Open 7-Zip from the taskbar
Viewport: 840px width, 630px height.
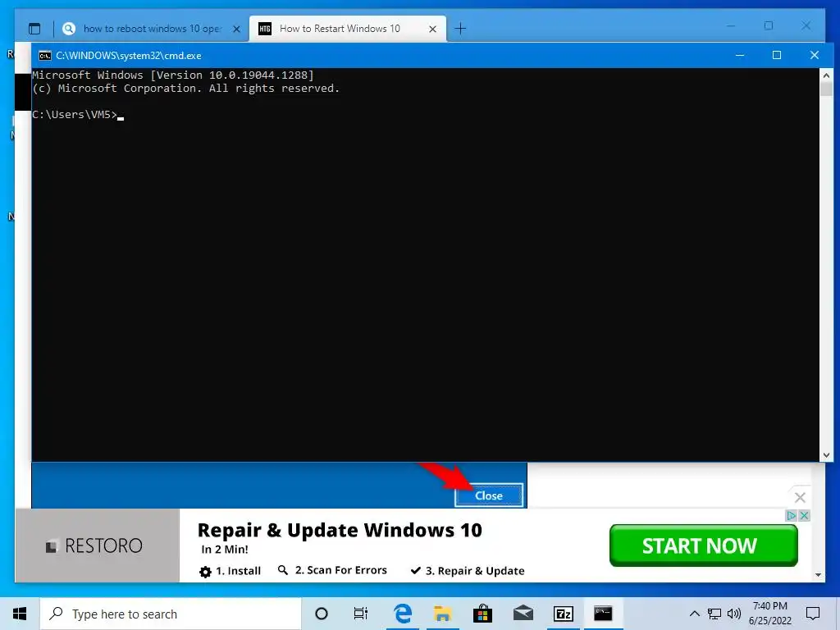[563, 614]
